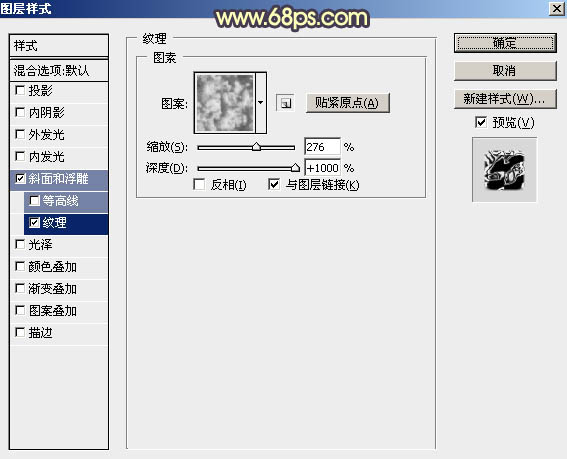Uncheck the 斜面和浮雕 checkbox

[20, 178]
